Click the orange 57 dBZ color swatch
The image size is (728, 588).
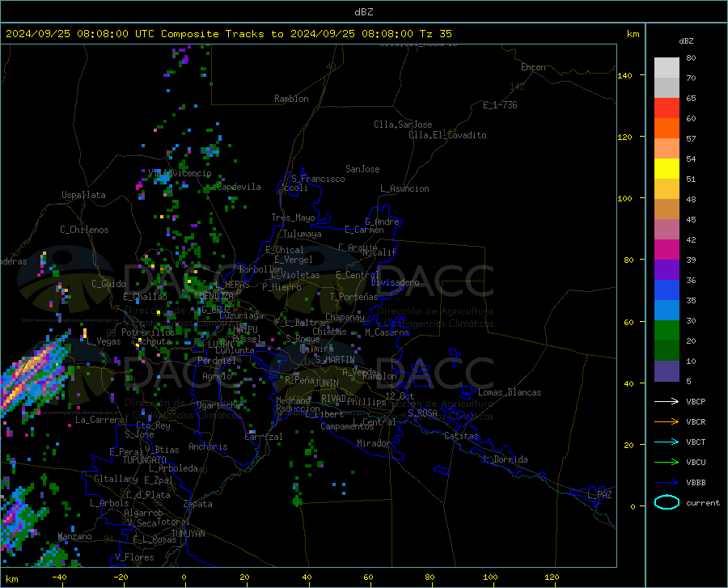[x=667, y=129]
